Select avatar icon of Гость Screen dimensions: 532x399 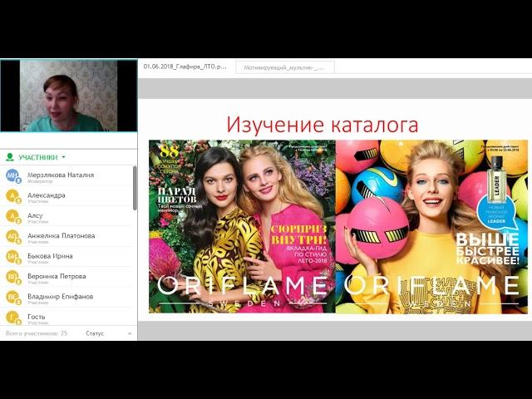coord(13,318)
